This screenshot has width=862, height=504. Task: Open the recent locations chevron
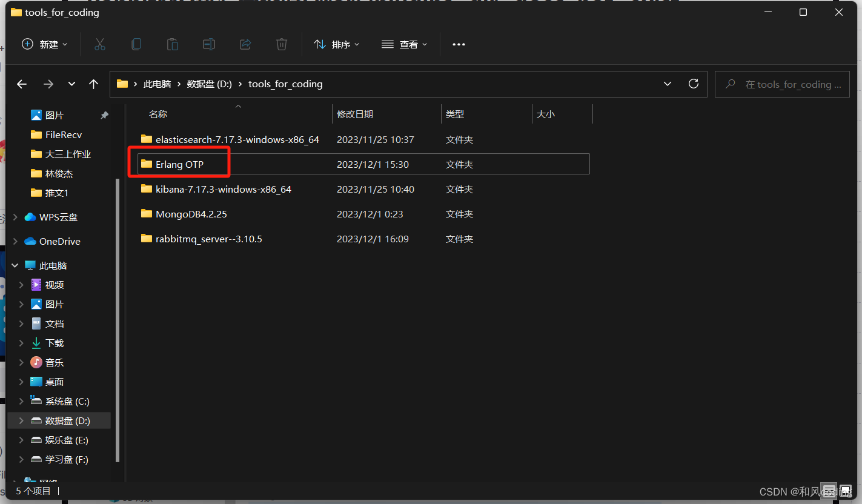pos(71,84)
